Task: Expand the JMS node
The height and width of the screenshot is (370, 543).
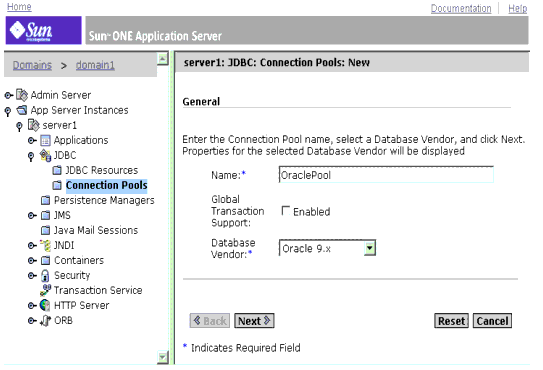Action: pos(32,215)
